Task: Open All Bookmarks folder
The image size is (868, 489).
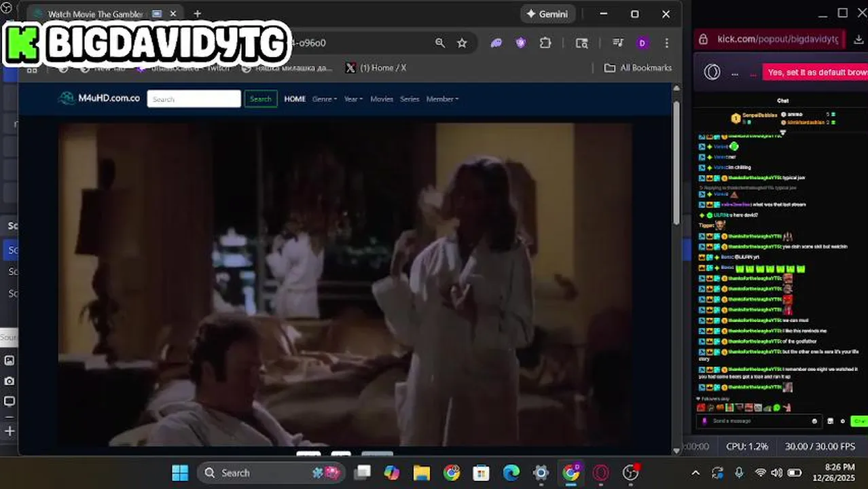Action: [x=638, y=68]
